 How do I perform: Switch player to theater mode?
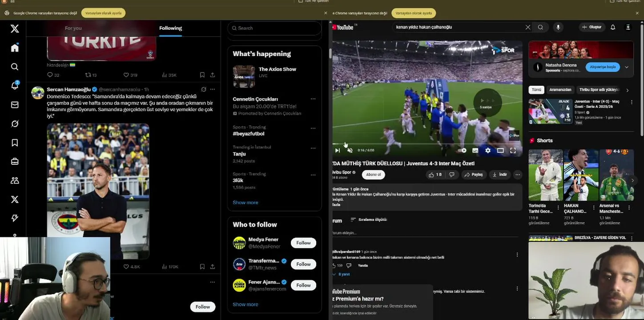(500, 151)
